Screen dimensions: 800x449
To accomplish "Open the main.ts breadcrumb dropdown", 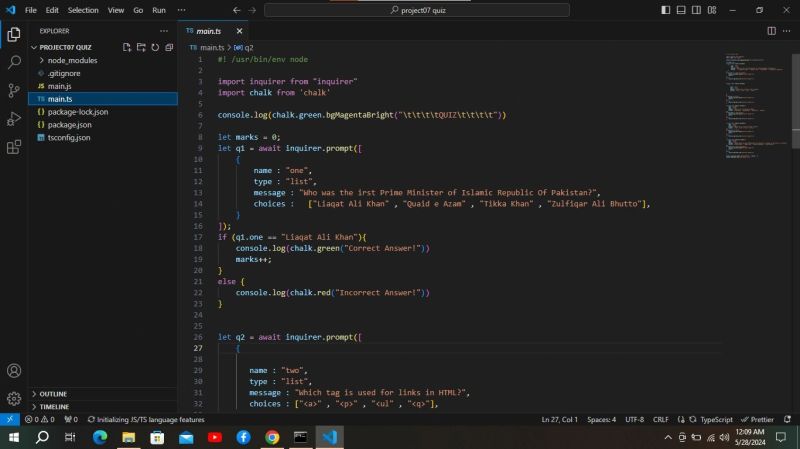I will click(x=207, y=47).
